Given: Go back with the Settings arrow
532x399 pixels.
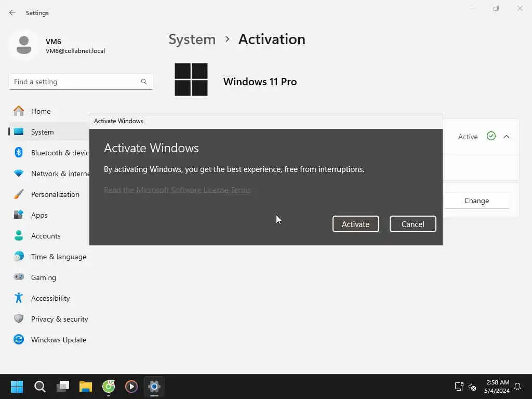Looking at the screenshot, I should click(12, 12).
